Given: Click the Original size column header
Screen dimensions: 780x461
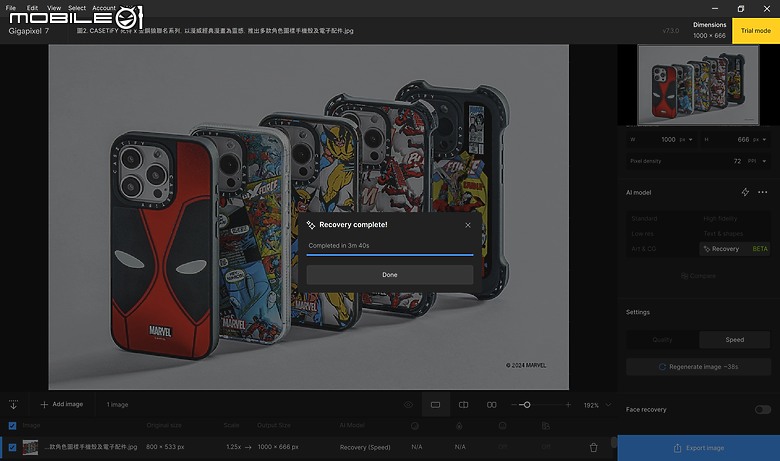Looking at the screenshot, I should (x=164, y=426).
